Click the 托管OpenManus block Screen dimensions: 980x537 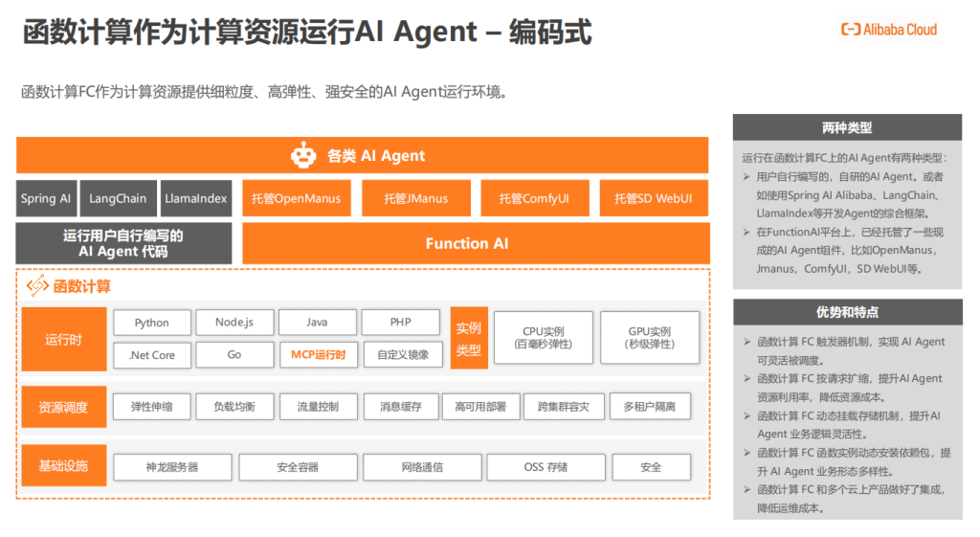pyautogui.click(x=297, y=198)
